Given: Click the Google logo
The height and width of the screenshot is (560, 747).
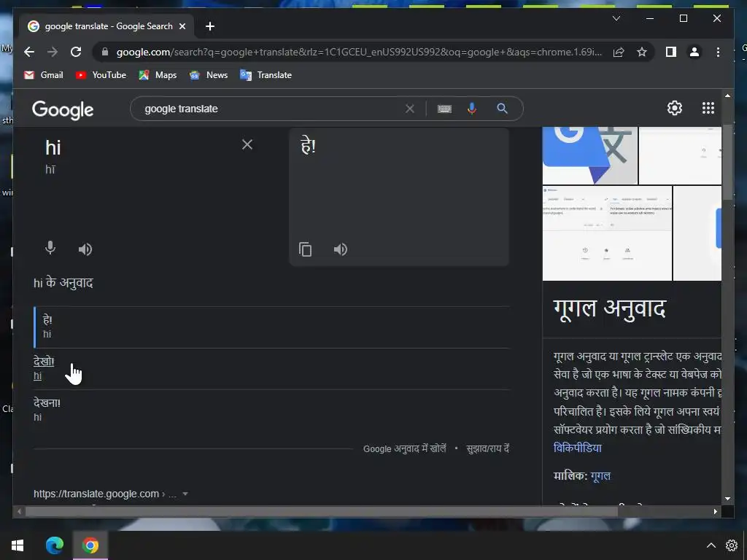Looking at the screenshot, I should pyautogui.click(x=63, y=110).
